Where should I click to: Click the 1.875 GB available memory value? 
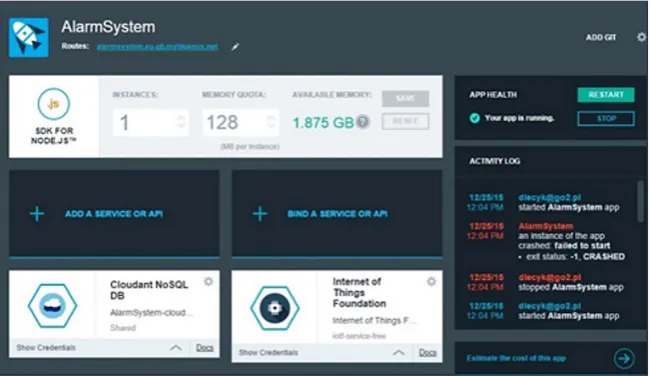[323, 122]
